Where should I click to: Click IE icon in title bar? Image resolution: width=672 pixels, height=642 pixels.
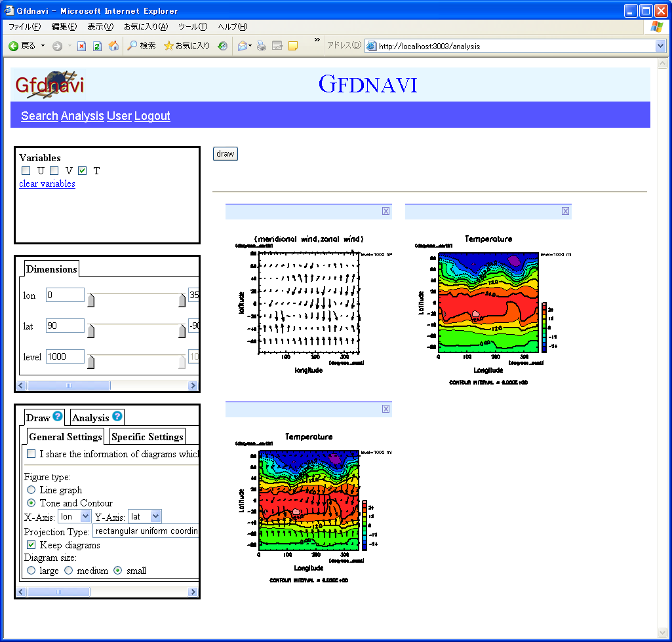pos(9,10)
